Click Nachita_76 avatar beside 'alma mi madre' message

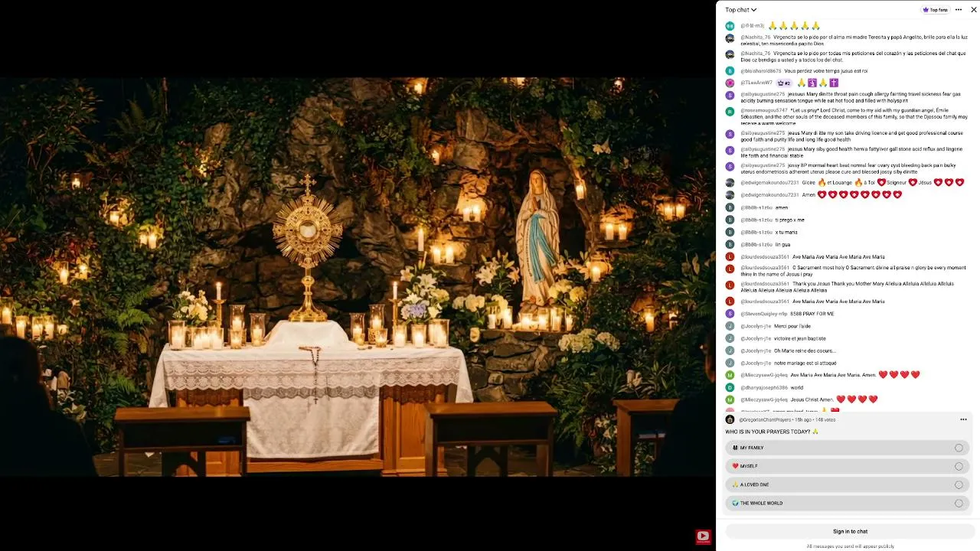[730, 38]
